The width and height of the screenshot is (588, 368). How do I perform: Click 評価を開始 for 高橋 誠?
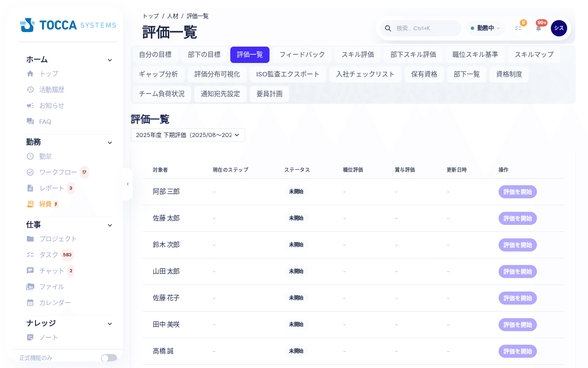518,351
